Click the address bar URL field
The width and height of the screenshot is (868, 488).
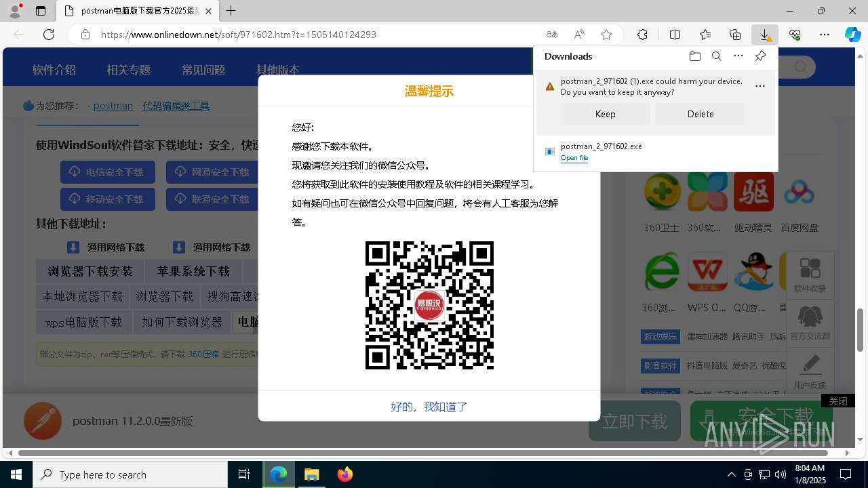(x=319, y=35)
